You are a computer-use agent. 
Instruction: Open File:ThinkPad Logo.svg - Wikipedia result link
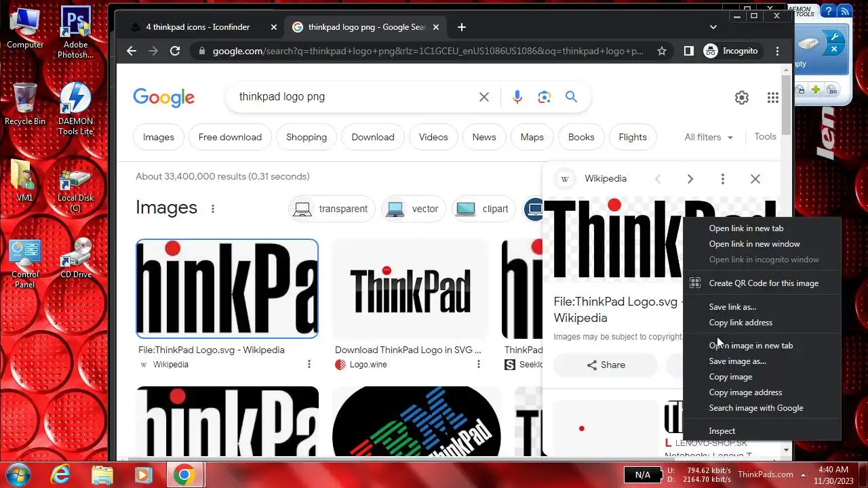[212, 350]
